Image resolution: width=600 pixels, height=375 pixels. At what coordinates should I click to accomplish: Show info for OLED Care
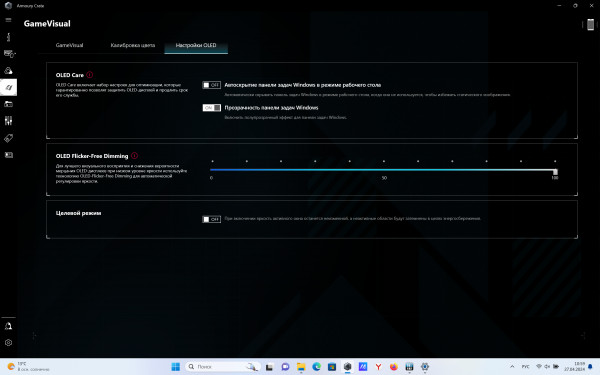(x=90, y=75)
